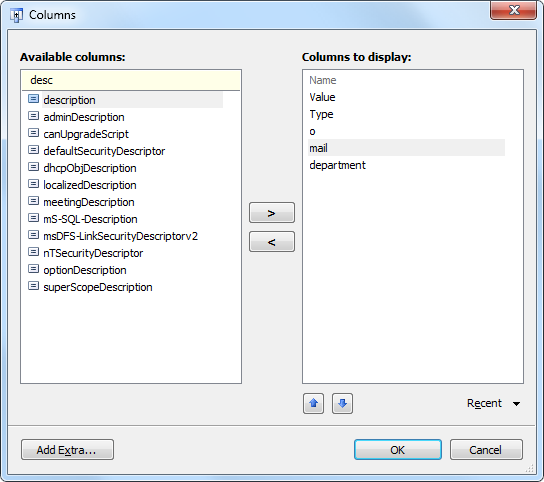
Task: Click the search field containing desc
Action: click(x=131, y=80)
